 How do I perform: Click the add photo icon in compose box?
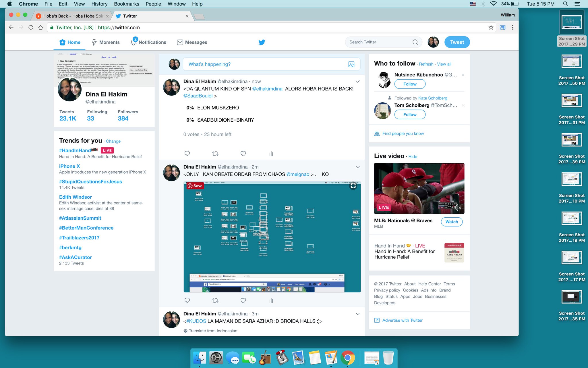point(351,64)
